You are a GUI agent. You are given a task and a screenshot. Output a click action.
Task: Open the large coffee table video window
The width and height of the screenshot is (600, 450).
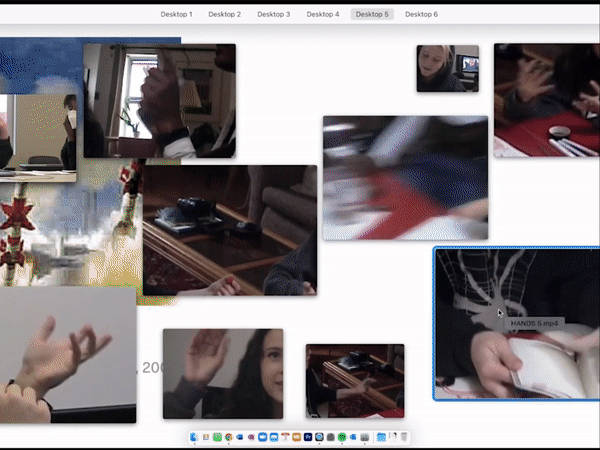coord(229,230)
